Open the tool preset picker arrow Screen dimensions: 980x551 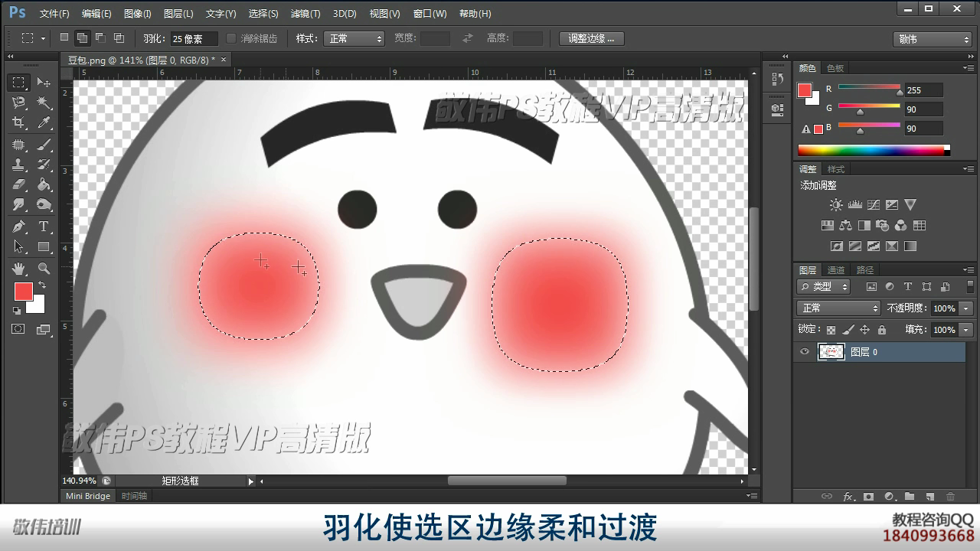tap(43, 38)
